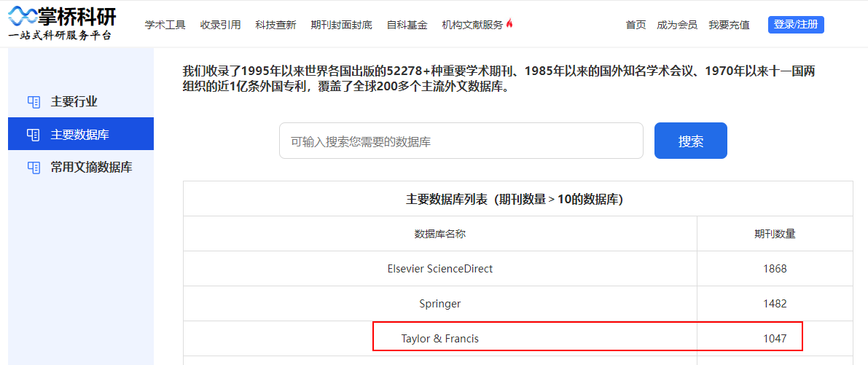The width and height of the screenshot is (868, 365).
Task: Go to the 首页 link
Action: pos(636,25)
